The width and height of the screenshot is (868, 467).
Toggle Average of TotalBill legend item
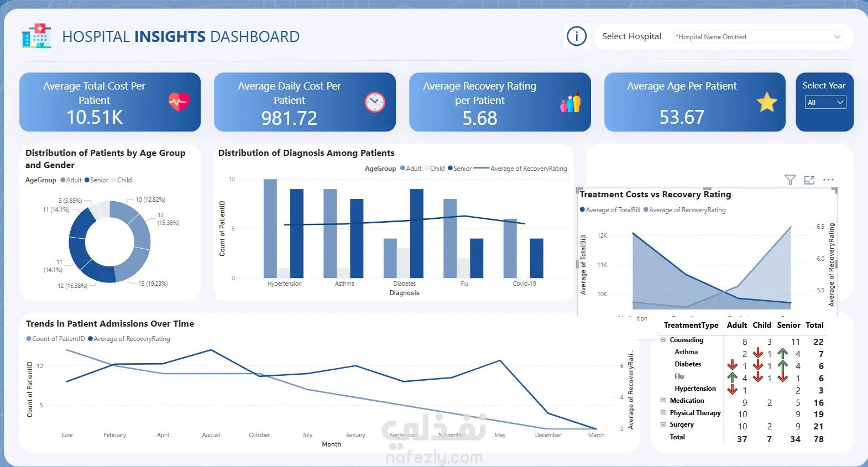pos(610,210)
